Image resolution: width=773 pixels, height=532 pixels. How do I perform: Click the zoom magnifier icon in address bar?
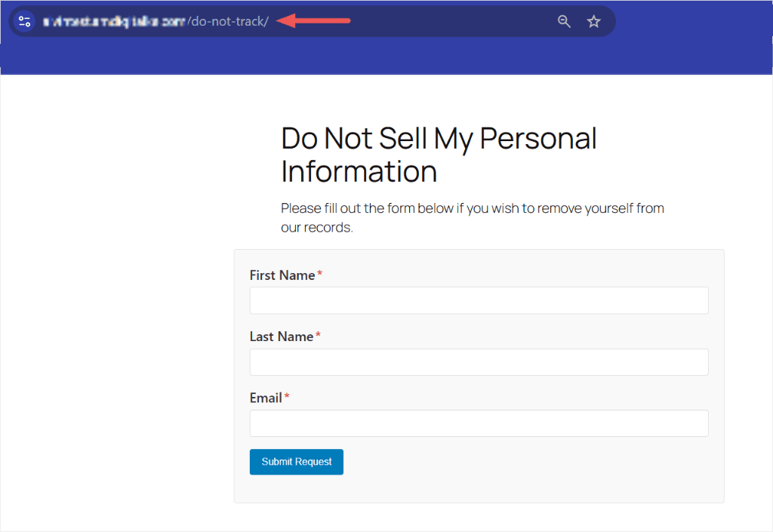tap(564, 21)
